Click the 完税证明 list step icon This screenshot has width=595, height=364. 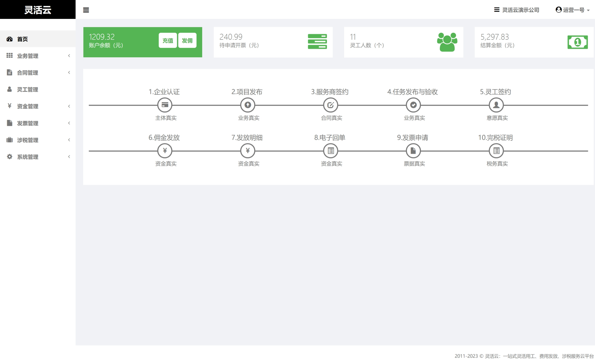496,151
